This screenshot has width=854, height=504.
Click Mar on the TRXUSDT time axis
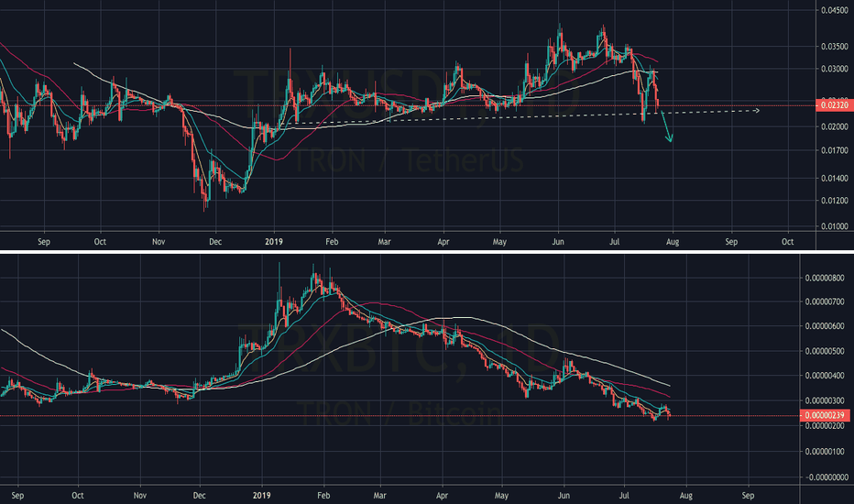pos(385,241)
